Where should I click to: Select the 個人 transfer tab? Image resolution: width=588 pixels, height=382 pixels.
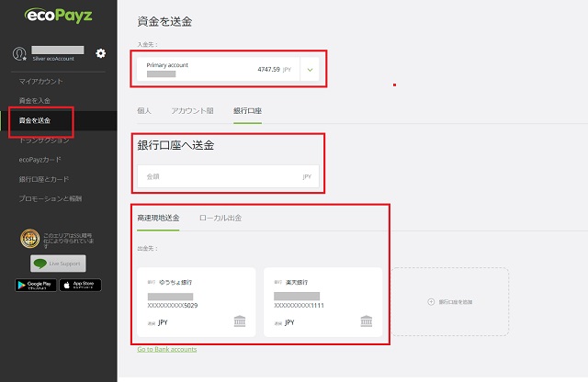point(144,111)
